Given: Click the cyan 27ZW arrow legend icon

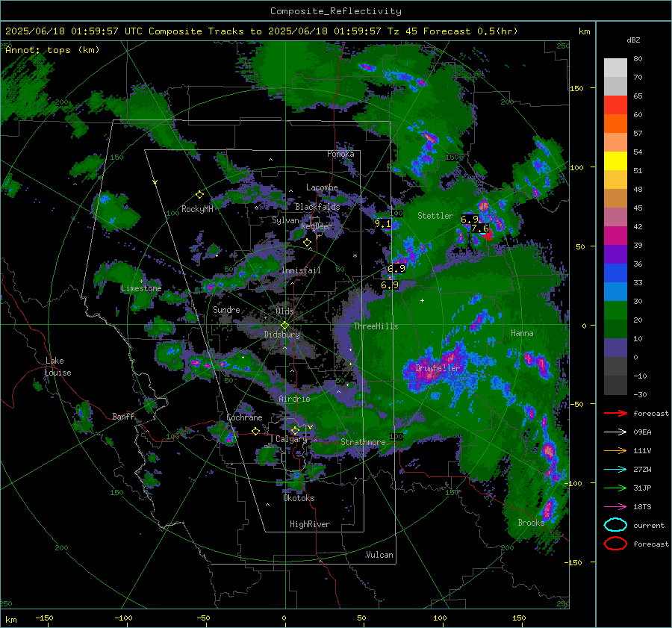Looking at the screenshot, I should [615, 470].
